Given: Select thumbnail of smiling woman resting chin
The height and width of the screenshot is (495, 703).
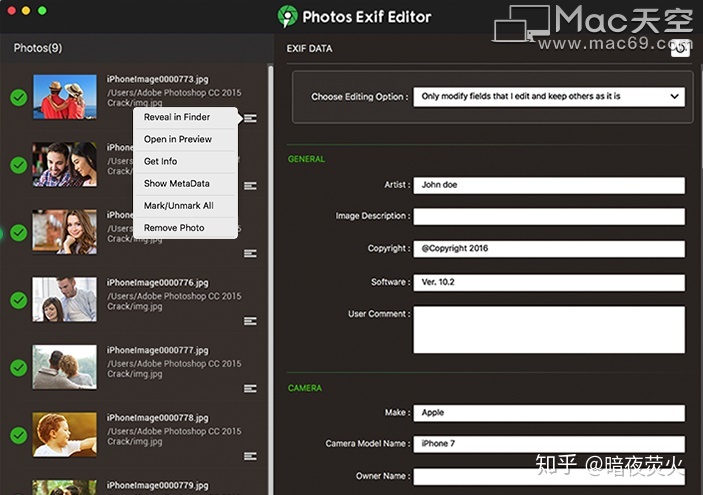Looking at the screenshot, I should (65, 232).
